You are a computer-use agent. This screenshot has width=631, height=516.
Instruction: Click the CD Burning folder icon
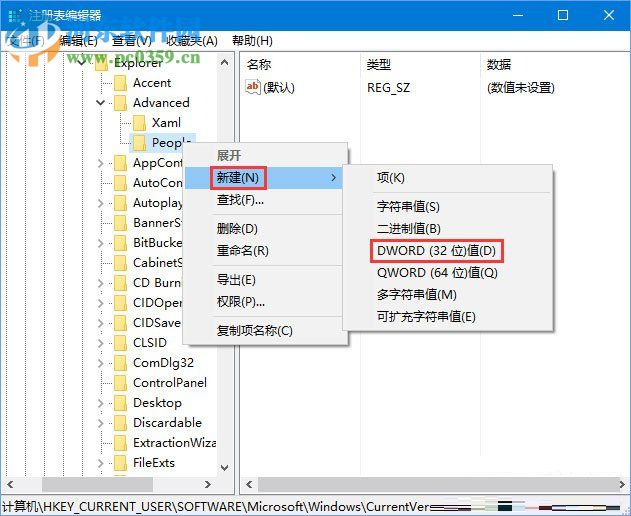pyautogui.click(x=120, y=283)
